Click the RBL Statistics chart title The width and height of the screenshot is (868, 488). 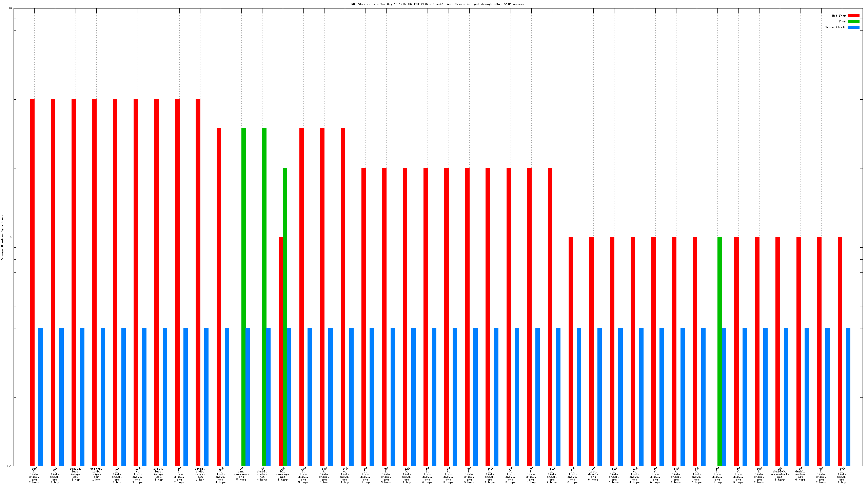[x=437, y=4]
